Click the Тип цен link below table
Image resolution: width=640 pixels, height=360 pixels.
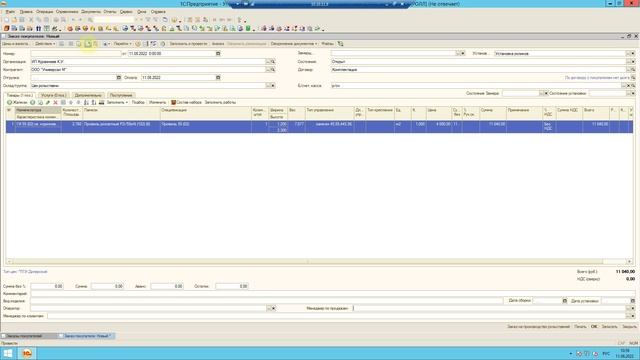coord(25,271)
